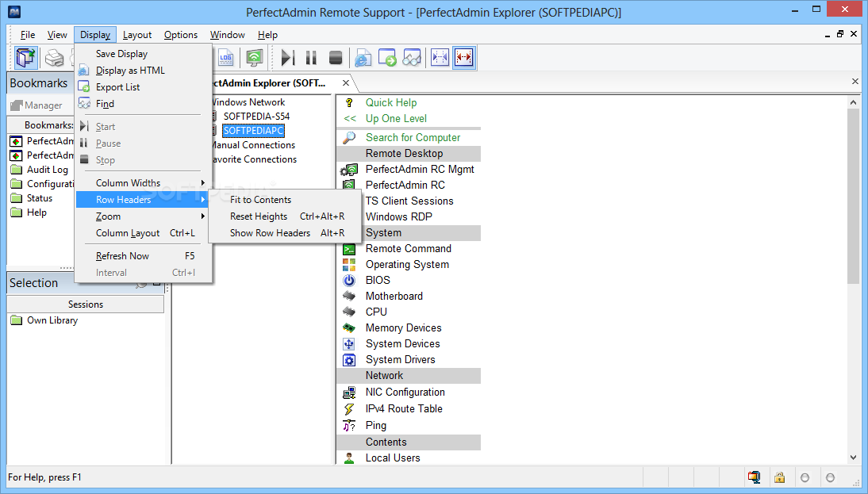Click the printer toolbar icon
Screen dimensions: 868x494
click(x=54, y=58)
